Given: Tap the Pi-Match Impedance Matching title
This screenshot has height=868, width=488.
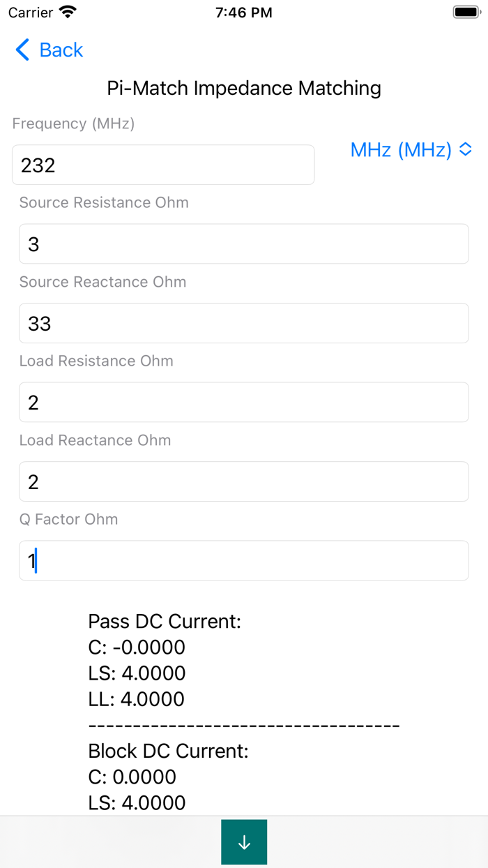Looking at the screenshot, I should point(245,88).
